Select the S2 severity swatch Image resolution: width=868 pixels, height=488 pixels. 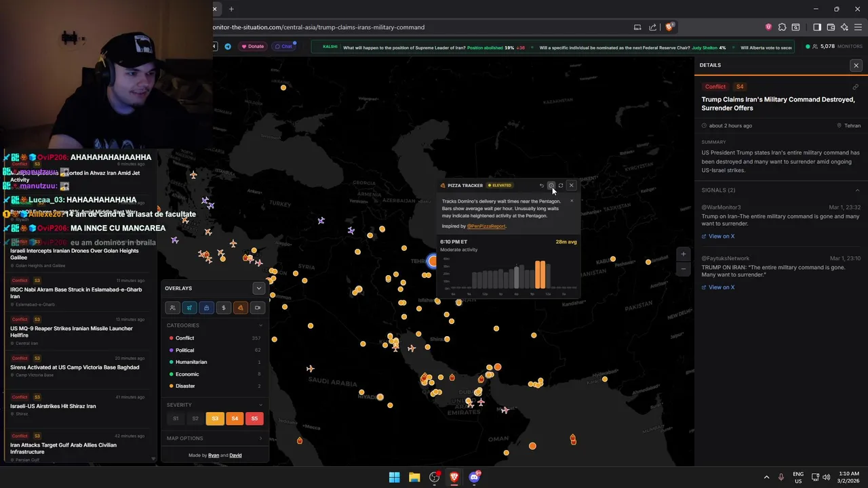point(195,418)
